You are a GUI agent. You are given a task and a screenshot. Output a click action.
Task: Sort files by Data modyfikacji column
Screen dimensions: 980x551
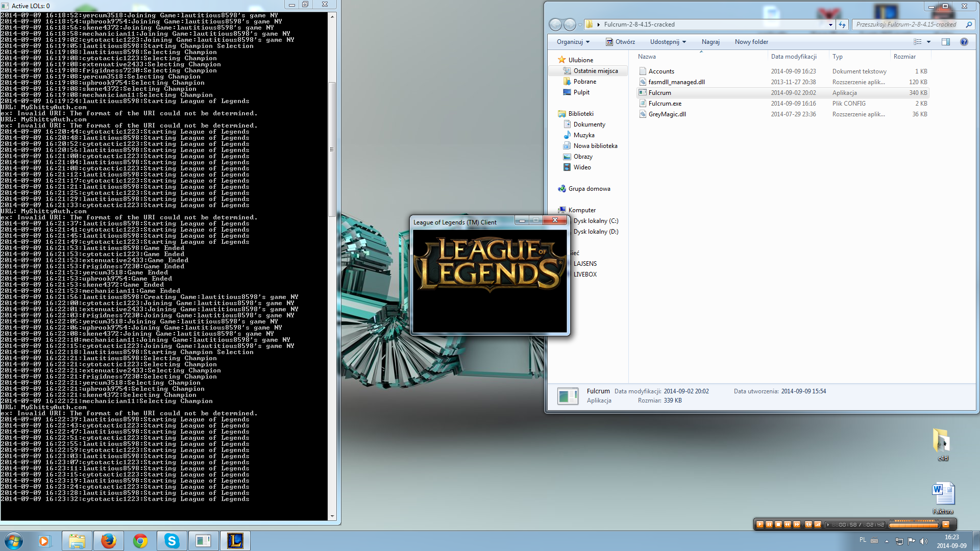click(798, 57)
